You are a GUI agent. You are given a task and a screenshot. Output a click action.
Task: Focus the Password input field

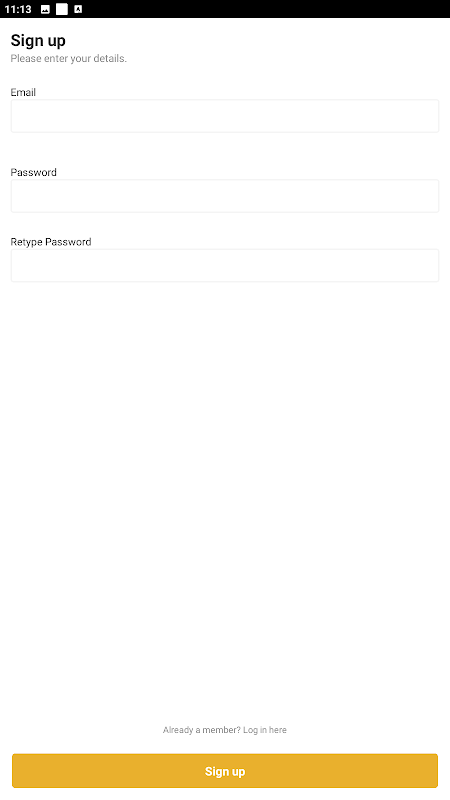point(225,196)
